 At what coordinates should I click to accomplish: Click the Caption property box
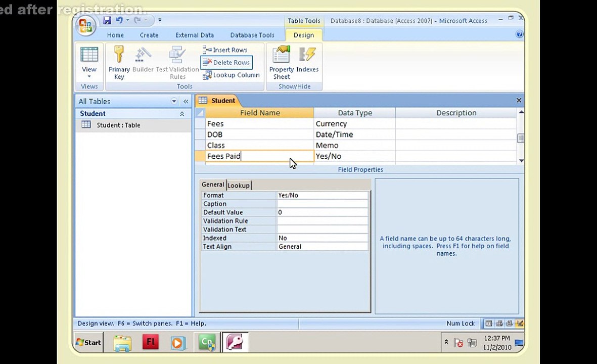coord(322,204)
